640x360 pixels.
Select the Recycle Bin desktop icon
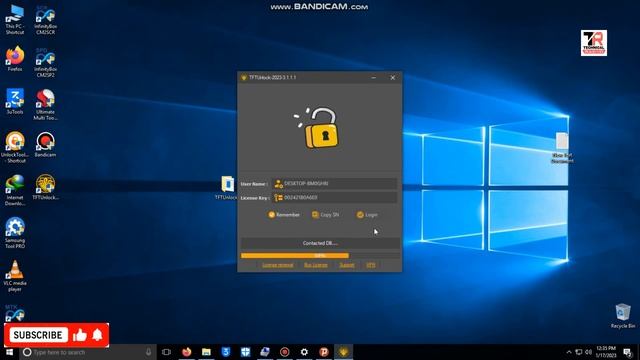coord(623,316)
